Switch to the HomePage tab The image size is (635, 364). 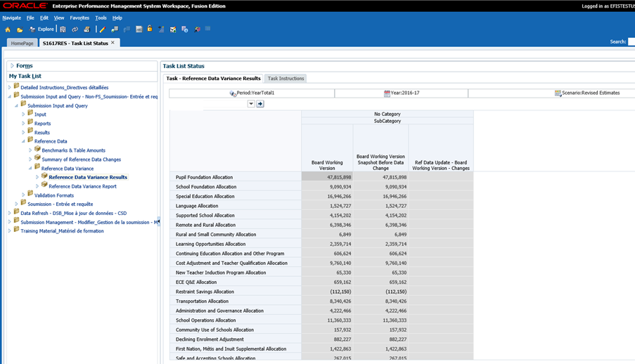[x=23, y=43]
